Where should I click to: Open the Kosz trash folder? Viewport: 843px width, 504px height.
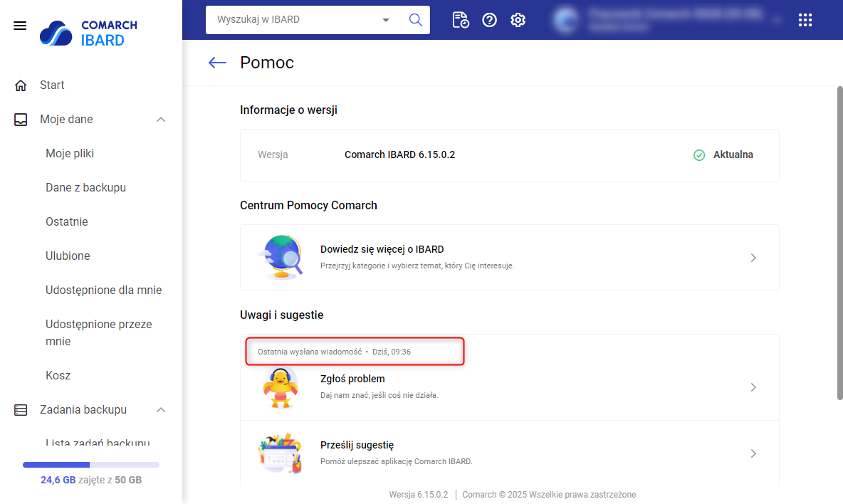58,376
